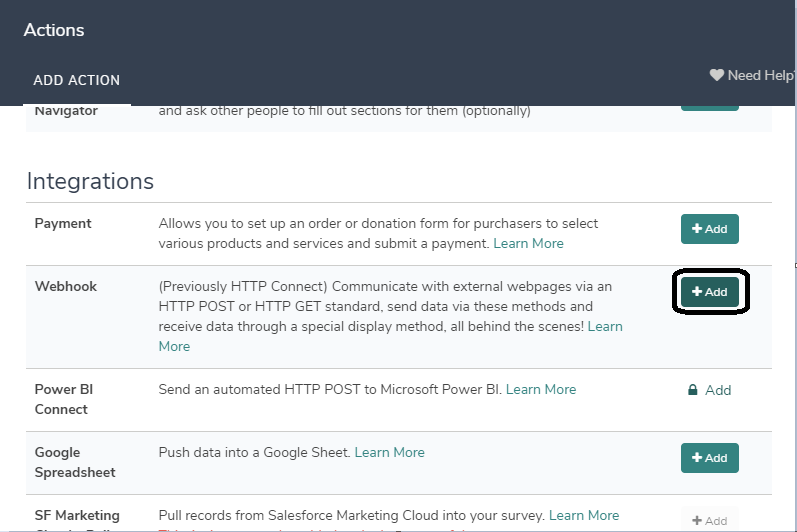Click the heart icon beside Need Help
The image size is (797, 532).
pyautogui.click(x=716, y=75)
